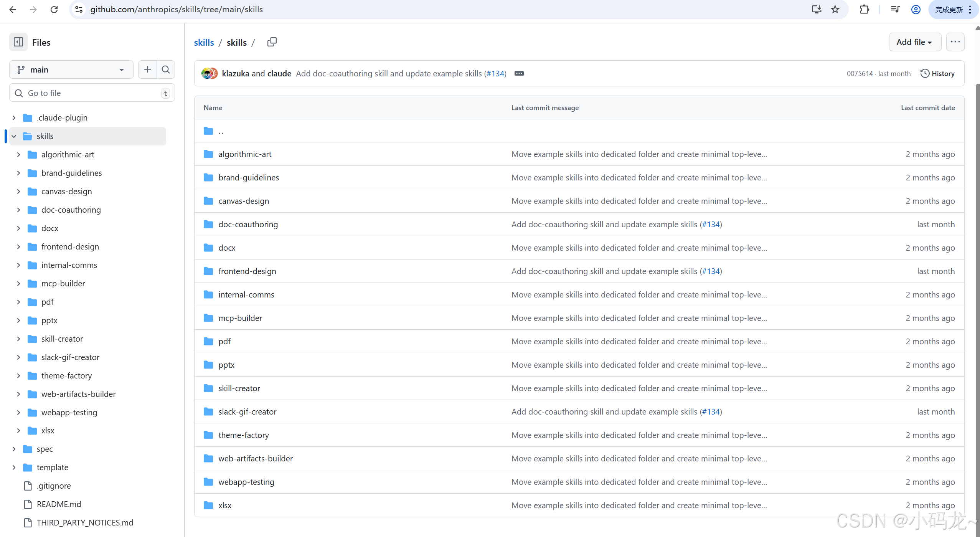Image resolution: width=980 pixels, height=537 pixels.
Task: Expand the spec folder chevron
Action: [x=14, y=449]
